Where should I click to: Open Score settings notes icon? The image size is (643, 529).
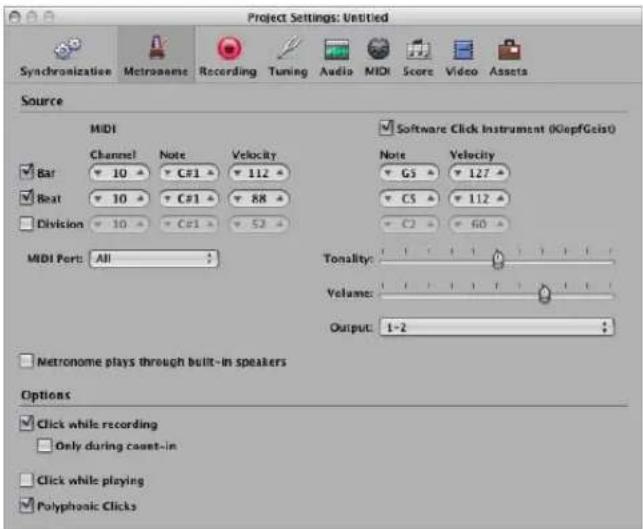coord(418,49)
